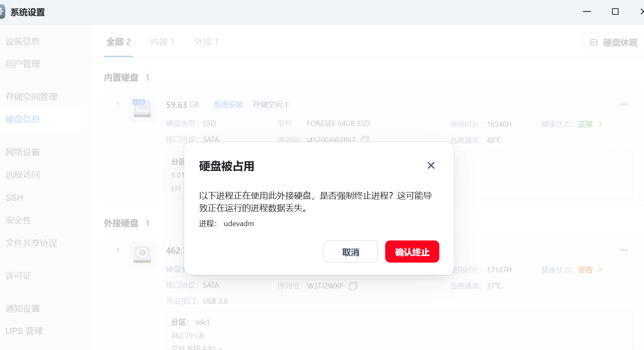644x350 pixels.
Task: Click the sdc1 partition label
Action: tap(202, 322)
